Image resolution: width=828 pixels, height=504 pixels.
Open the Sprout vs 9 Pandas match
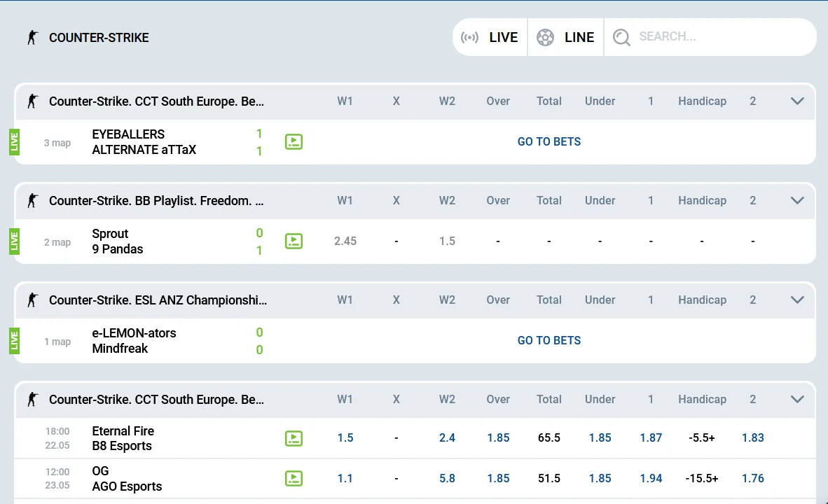(117, 241)
